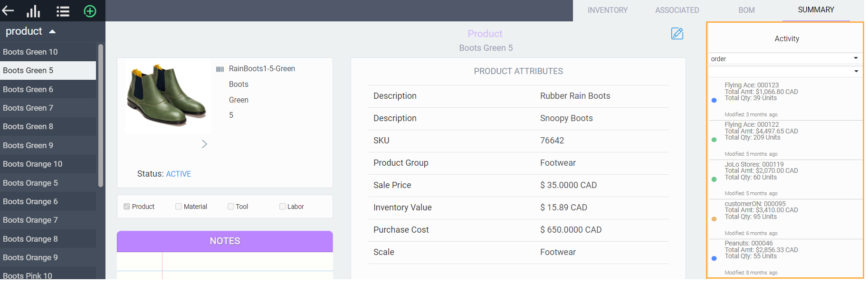Switch to the INVENTORY tab
This screenshot has width=868, height=283.
coord(607,10)
